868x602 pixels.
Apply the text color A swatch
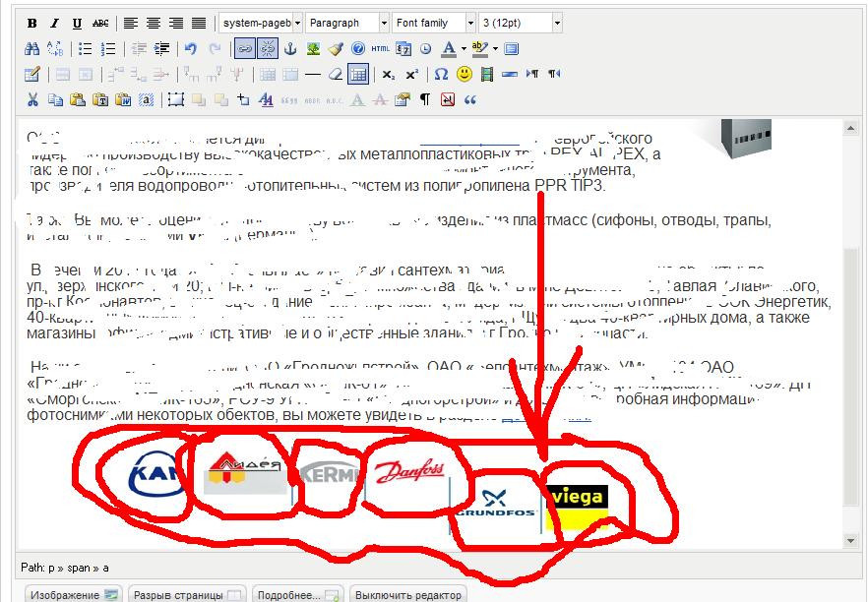(449, 49)
